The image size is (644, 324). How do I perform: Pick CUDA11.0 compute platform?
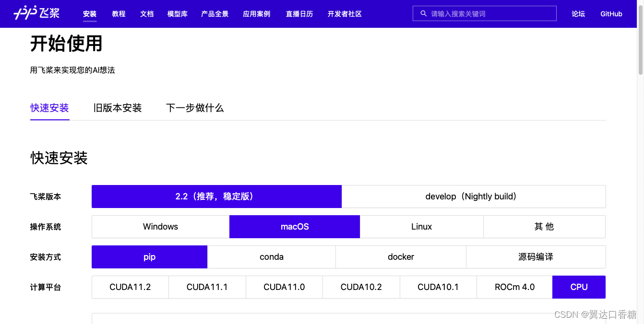[x=284, y=287]
